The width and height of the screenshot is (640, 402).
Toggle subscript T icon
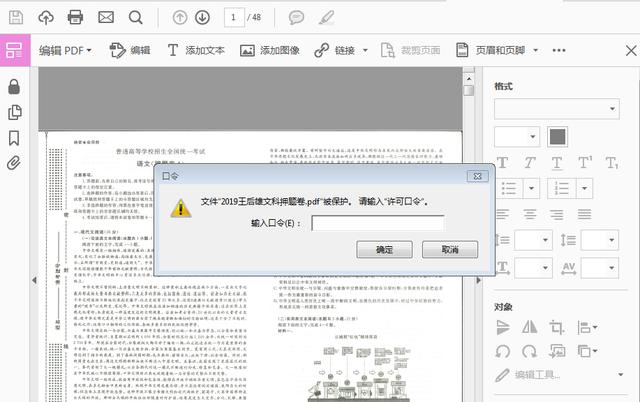(x=612, y=163)
